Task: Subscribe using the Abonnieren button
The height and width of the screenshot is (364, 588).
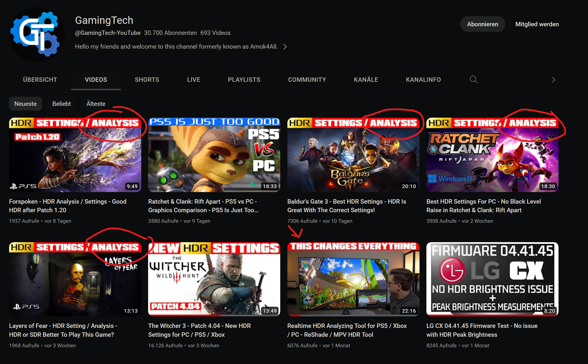Action: [x=482, y=24]
